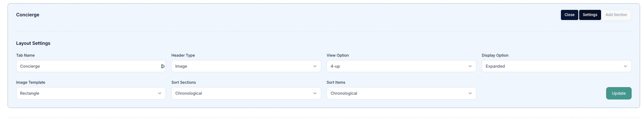644x124 pixels.
Task: Open the Display Option dropdown showing Expanded
Action: pos(556,66)
